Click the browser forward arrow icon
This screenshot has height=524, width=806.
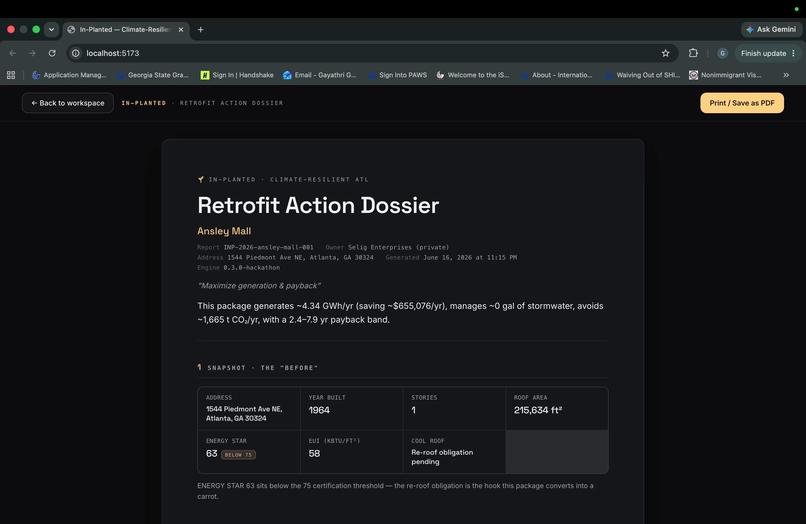tap(32, 53)
